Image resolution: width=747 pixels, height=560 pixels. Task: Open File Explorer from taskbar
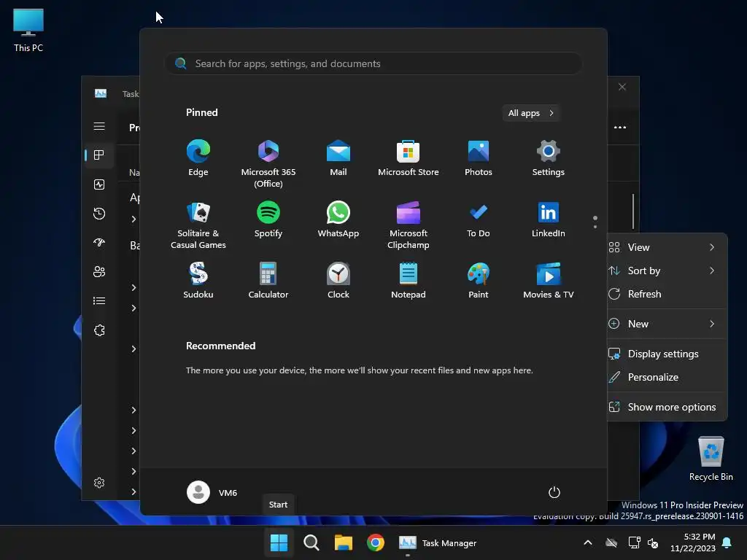coord(343,542)
